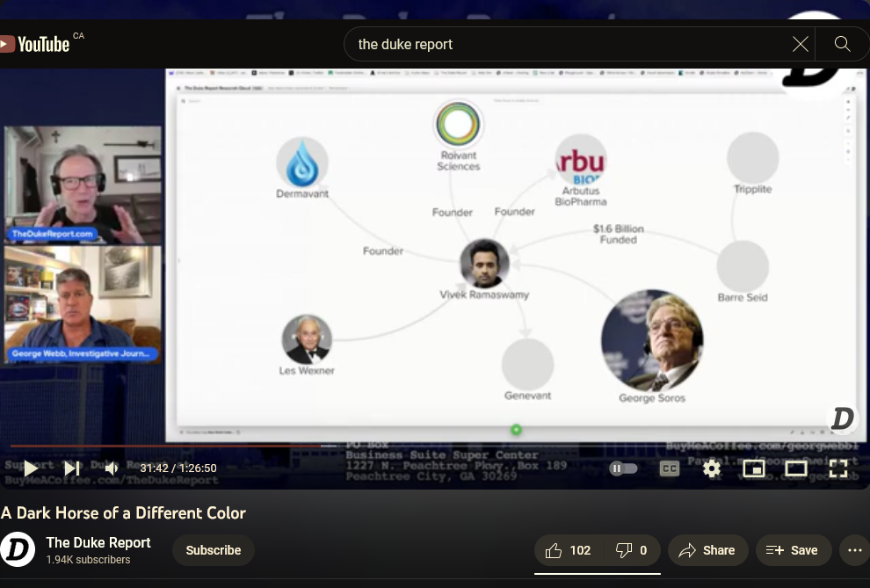Click the green plus button
Screen dimensions: 870x588
coord(516,429)
